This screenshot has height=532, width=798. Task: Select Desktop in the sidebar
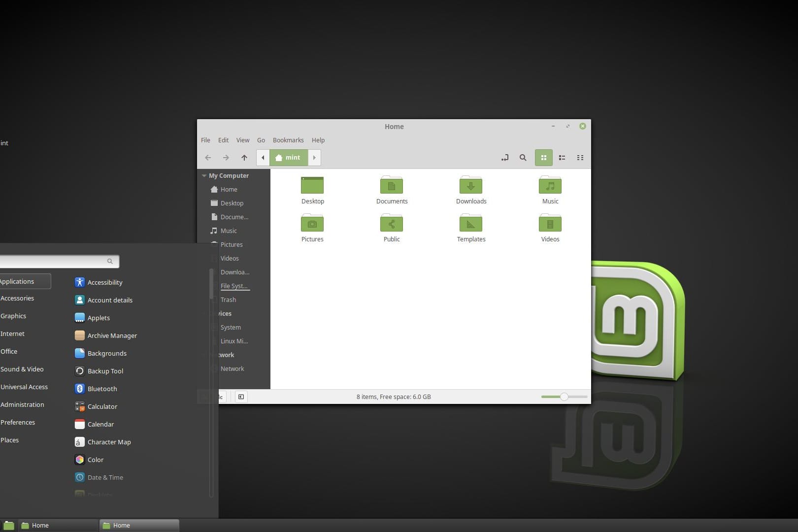(x=232, y=203)
